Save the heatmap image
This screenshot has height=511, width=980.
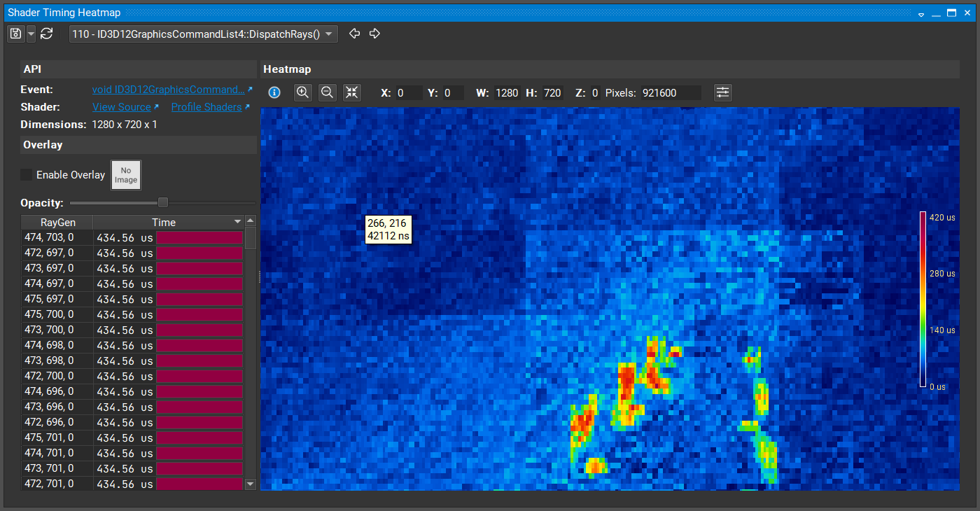tap(15, 33)
